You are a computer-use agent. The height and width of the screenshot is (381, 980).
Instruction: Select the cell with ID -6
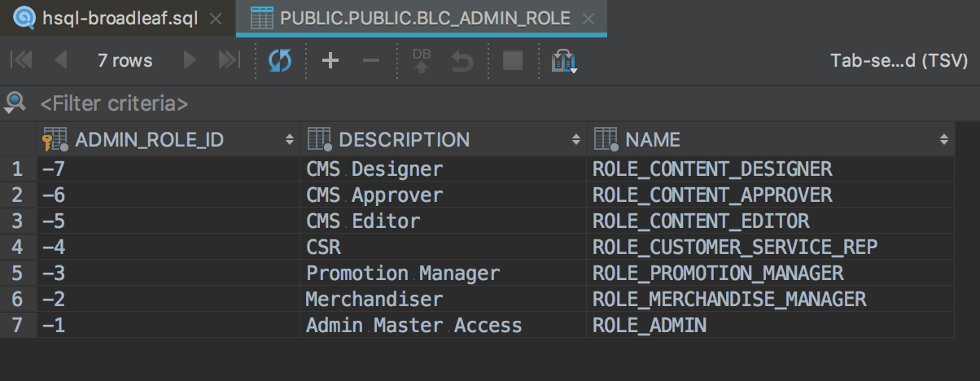click(168, 195)
